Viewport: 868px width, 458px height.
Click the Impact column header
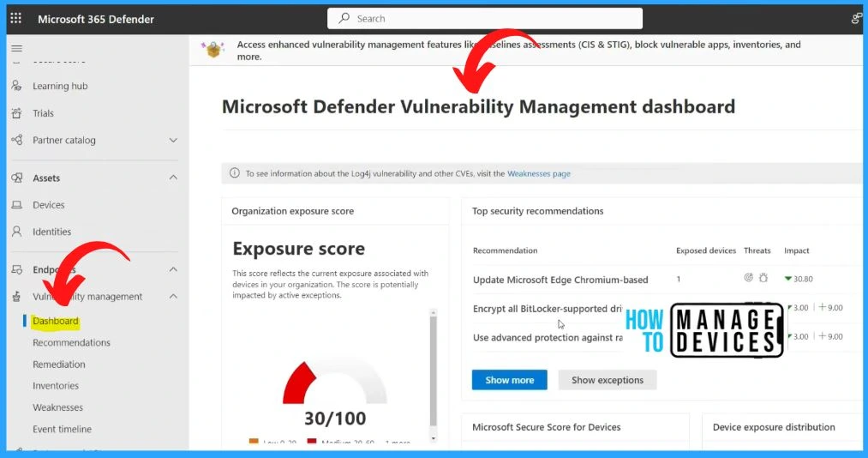click(797, 250)
